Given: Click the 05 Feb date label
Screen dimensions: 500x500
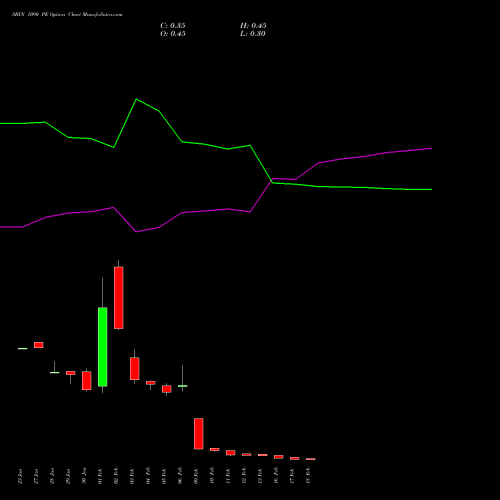Looking at the screenshot, I should pos(164,476).
